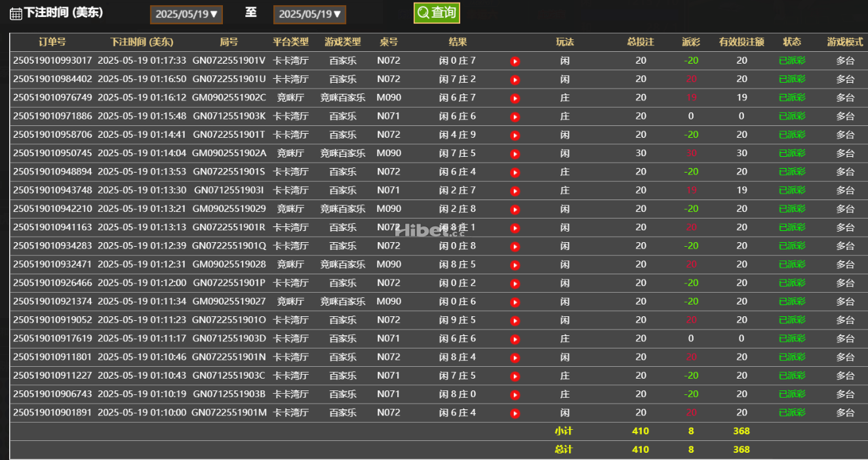The width and height of the screenshot is (868, 460).
Task: Click round number GN0722551901S
Action: pos(229,172)
